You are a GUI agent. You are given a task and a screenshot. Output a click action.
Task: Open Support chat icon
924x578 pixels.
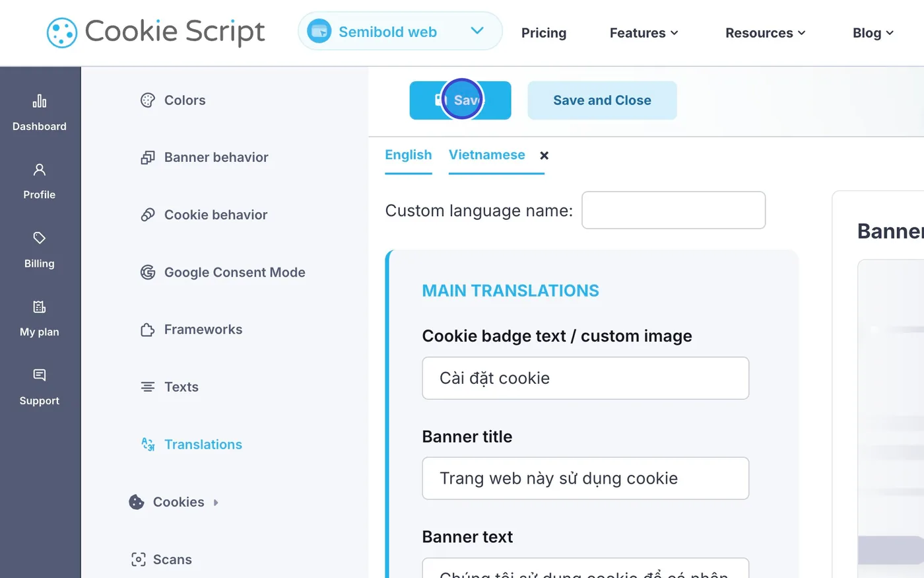coord(40,375)
